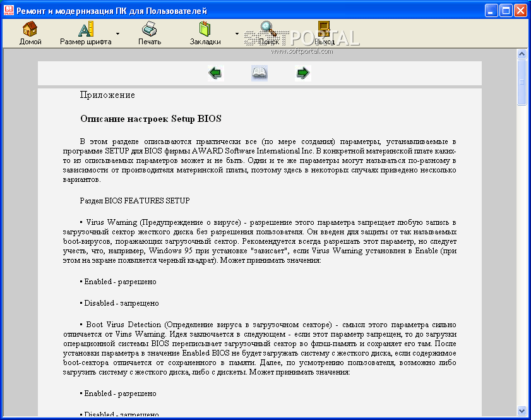Click the vertical scrollbar thumb
Viewport: 531px width, 420px height.
(x=522, y=82)
